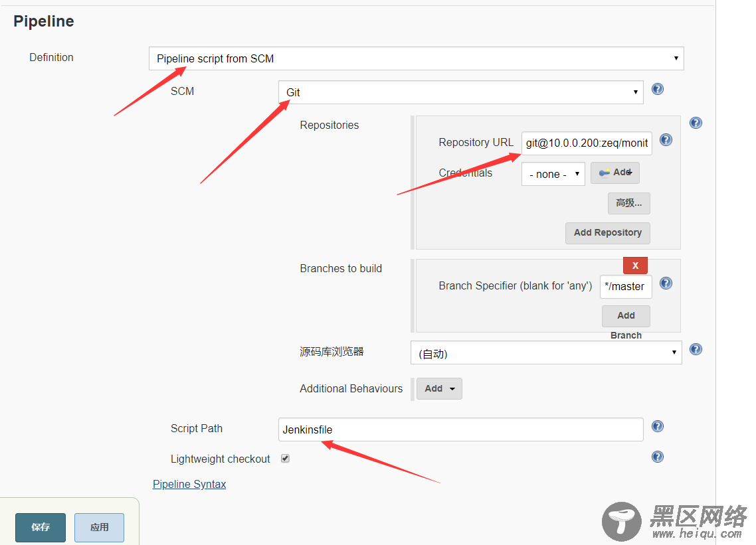
Task: Toggle the Lightweight checkout checkbox
Action: (x=286, y=458)
